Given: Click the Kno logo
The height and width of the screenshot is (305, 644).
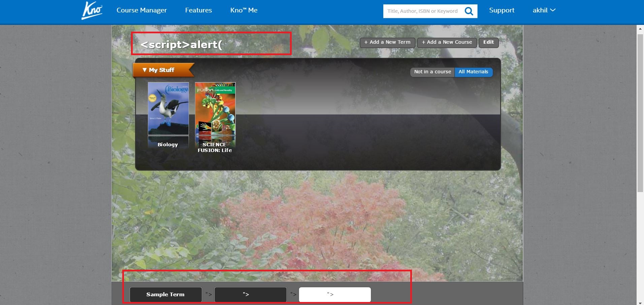Looking at the screenshot, I should coord(92,10).
